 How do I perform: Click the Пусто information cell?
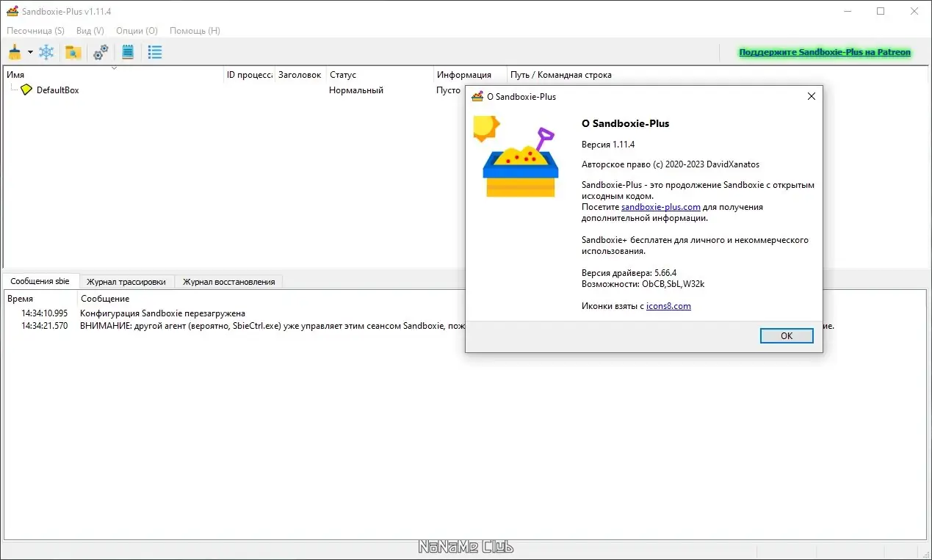tap(448, 90)
